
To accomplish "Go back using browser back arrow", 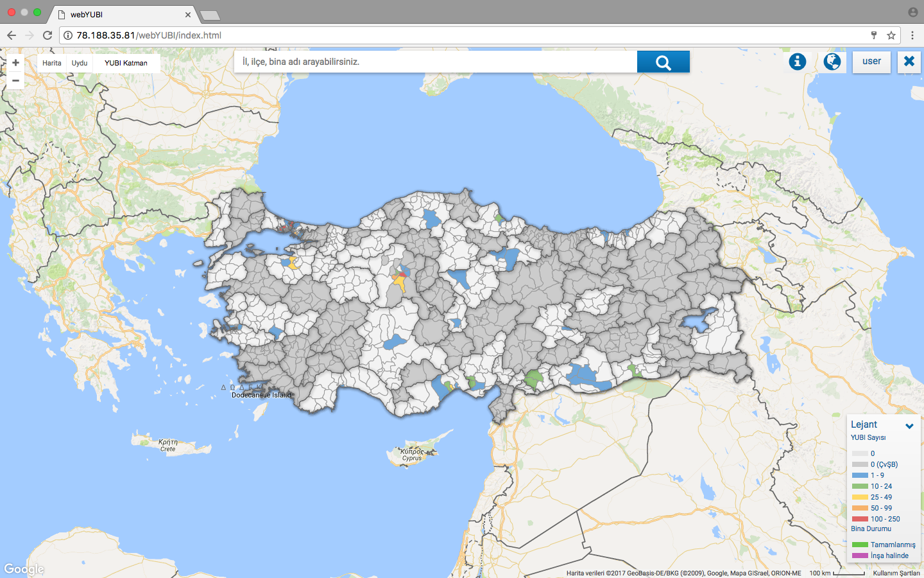I will [x=12, y=35].
